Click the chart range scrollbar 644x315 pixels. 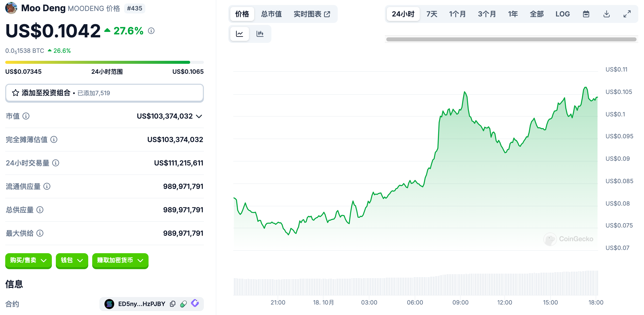coord(511,39)
